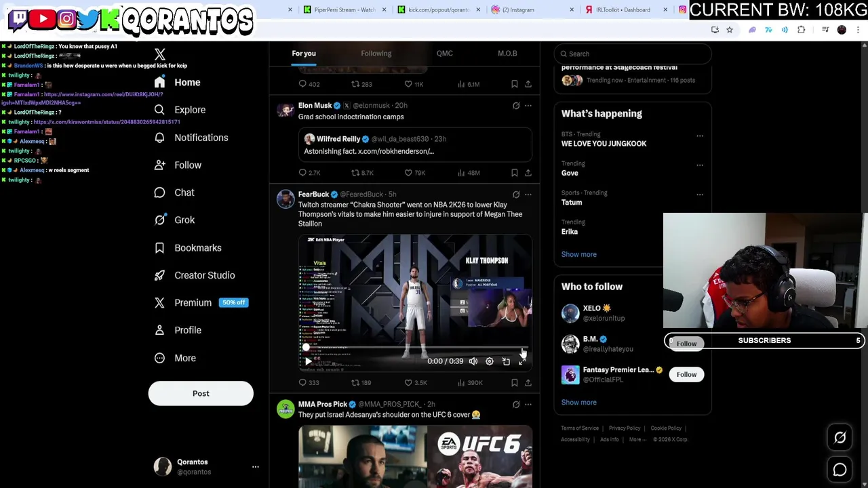Open Chrome extensions puzzle icon
868x488 pixels.
(x=802, y=30)
